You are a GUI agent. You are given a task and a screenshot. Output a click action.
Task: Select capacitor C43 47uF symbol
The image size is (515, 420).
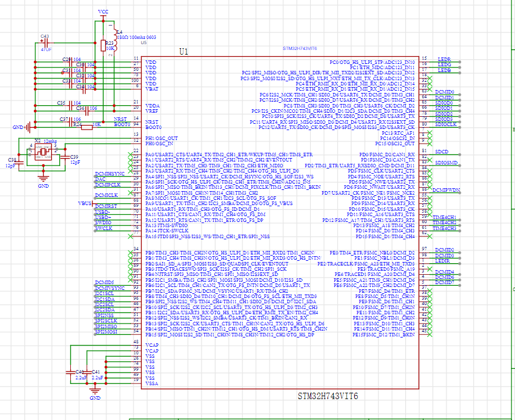coord(45,43)
